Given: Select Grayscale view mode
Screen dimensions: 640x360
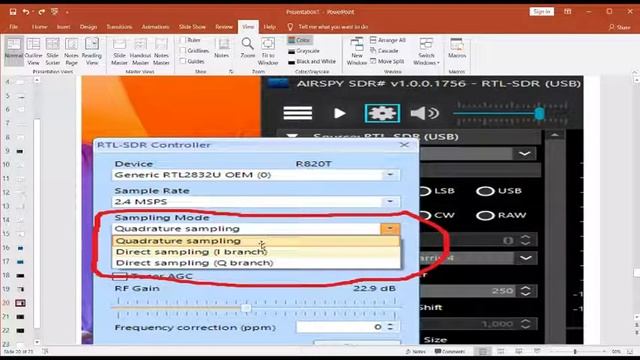Looking at the screenshot, I should click(x=304, y=51).
